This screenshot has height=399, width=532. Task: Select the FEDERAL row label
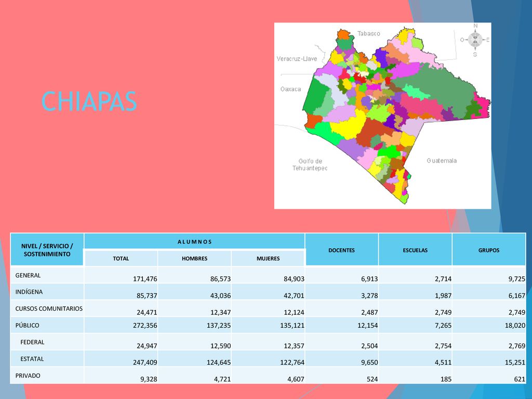tap(32, 342)
